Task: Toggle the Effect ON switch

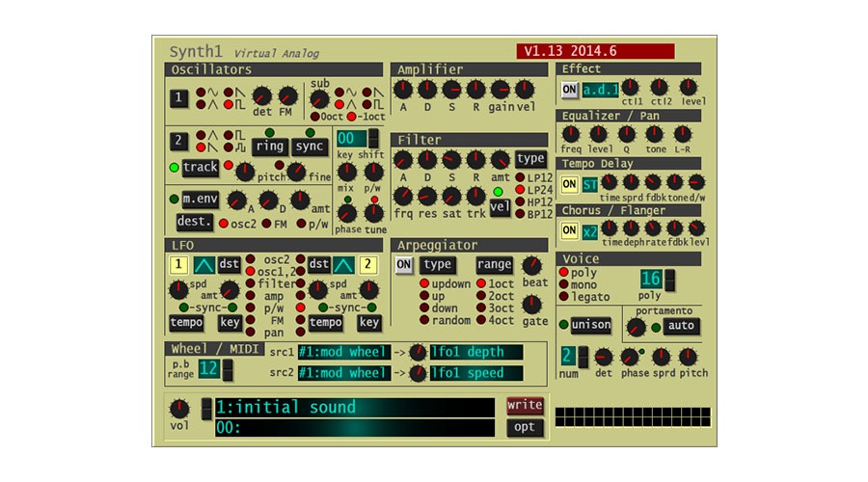Action: click(569, 90)
